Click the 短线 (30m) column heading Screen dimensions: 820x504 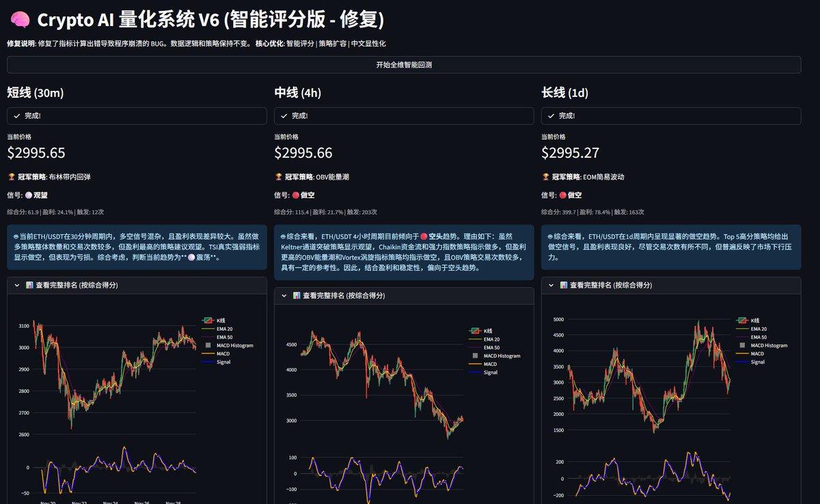[35, 93]
